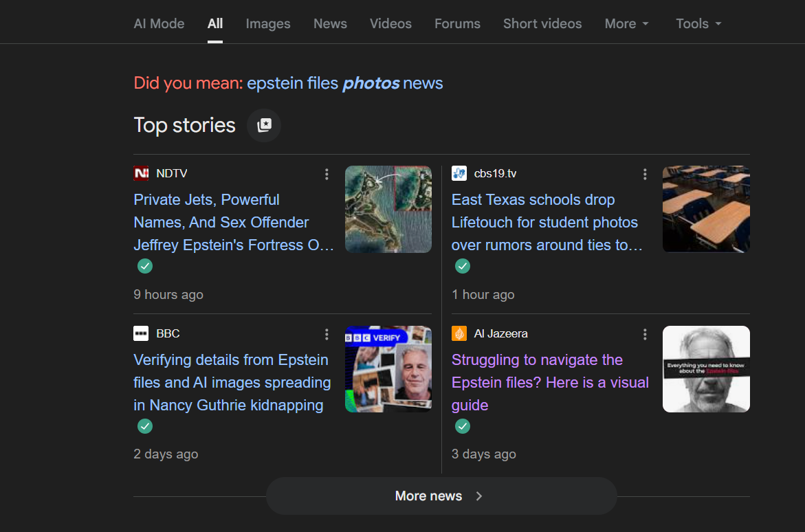Select the AI Mode tab

[159, 23]
